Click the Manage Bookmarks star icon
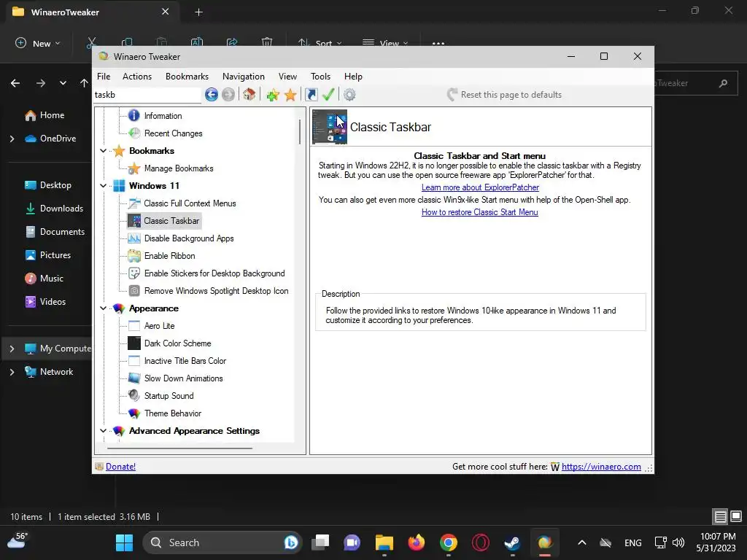Screen dimensions: 747x560 tap(134, 168)
